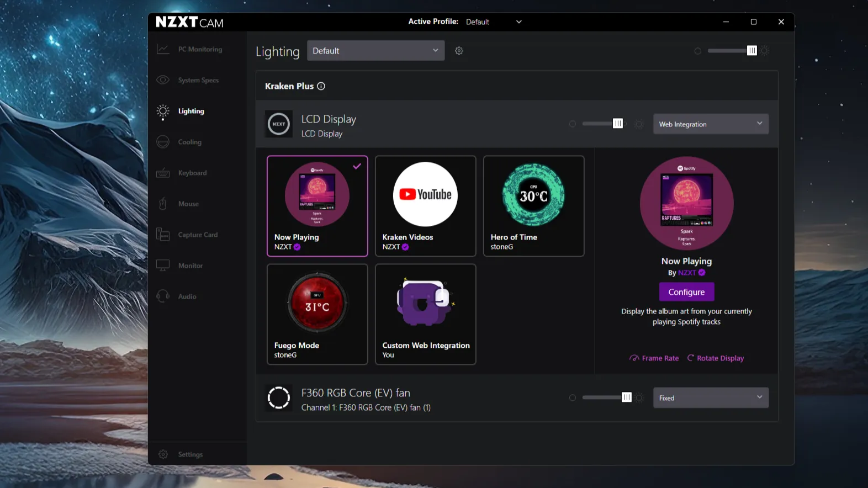Viewport: 868px width, 488px height.
Task: Open the Capture Card section
Action: point(197,235)
